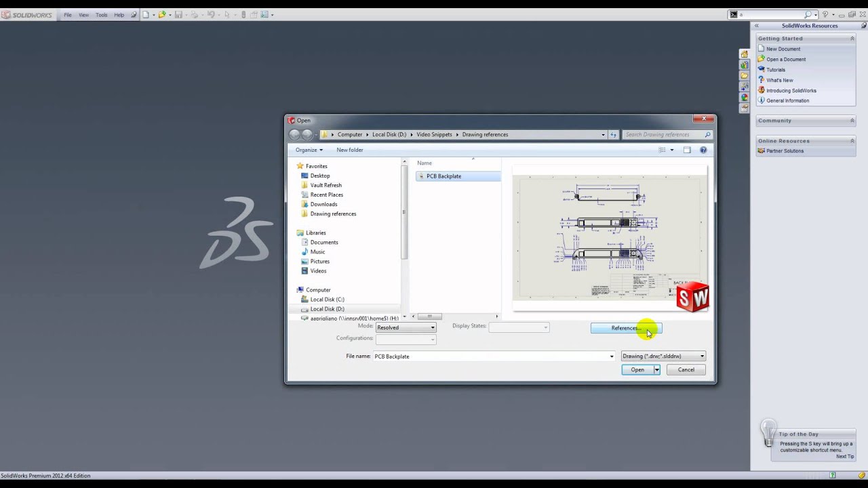Select Vault Refresh in Favorites
The height and width of the screenshot is (488, 868).
(326, 185)
